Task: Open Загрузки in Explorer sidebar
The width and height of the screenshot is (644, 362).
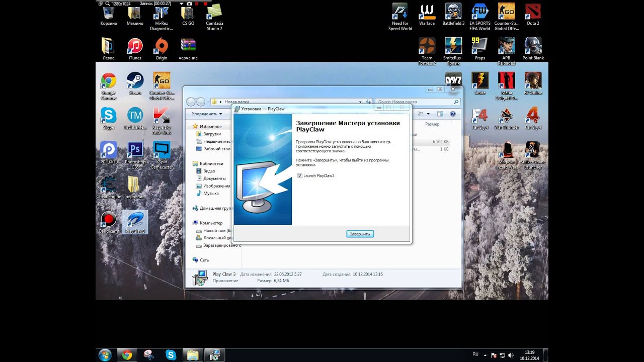Action: [212, 134]
